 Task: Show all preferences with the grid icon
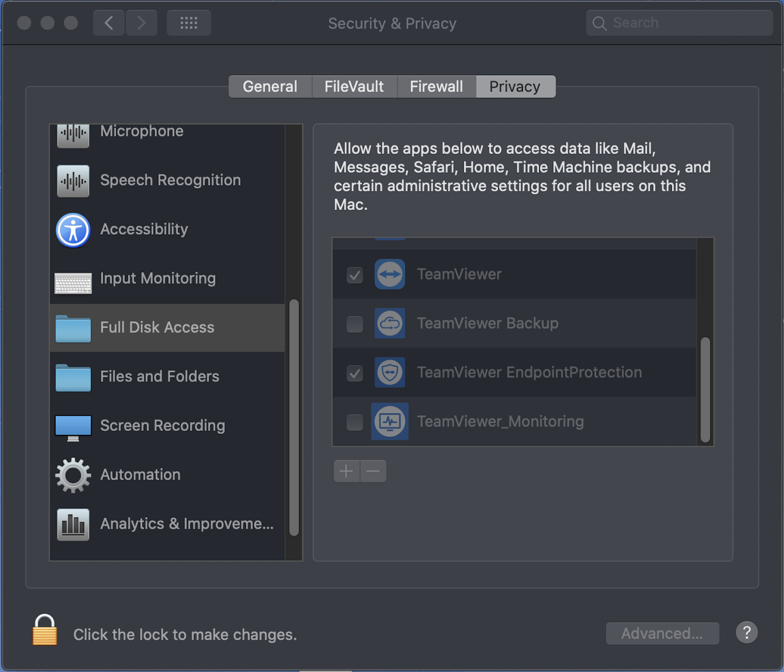point(189,23)
